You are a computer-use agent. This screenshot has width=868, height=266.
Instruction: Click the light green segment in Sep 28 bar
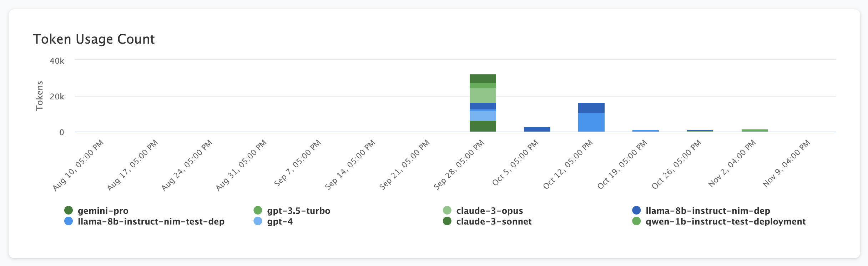[x=483, y=95]
